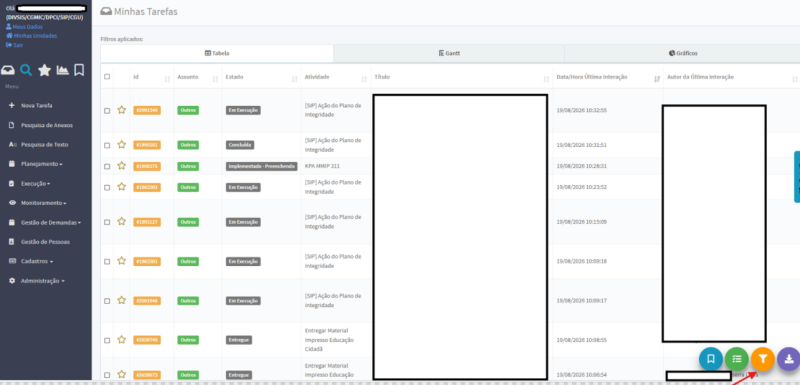This screenshot has height=385, width=800.
Task: Open the task Id badge in the Concluída row
Action: tap(147, 145)
